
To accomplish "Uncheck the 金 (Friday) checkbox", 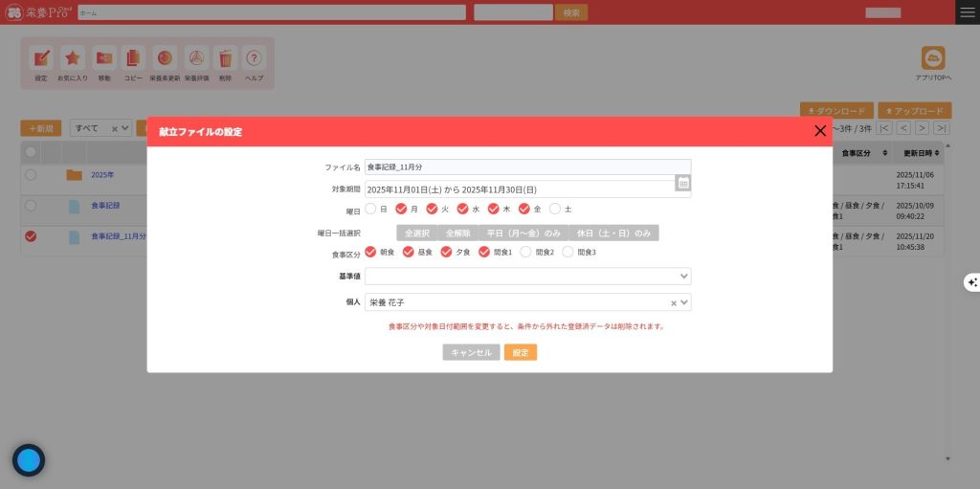I will [524, 209].
